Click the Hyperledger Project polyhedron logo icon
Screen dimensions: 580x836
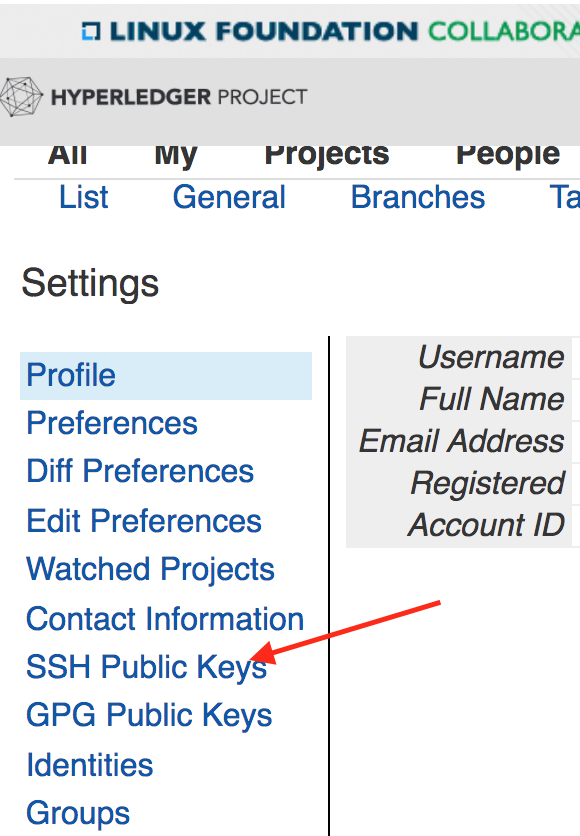click(x=21, y=97)
